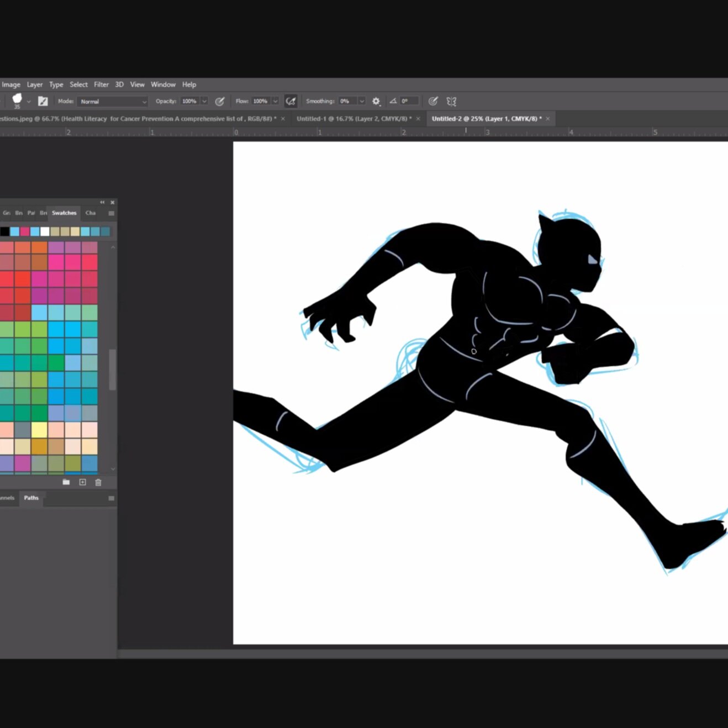The height and width of the screenshot is (728, 728).
Task: Switch to the Gra panel tab
Action: tap(7, 213)
